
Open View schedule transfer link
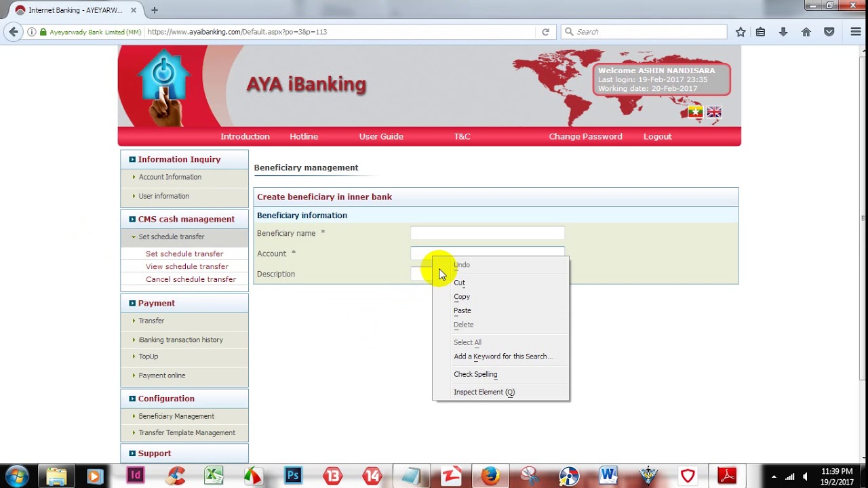point(186,266)
